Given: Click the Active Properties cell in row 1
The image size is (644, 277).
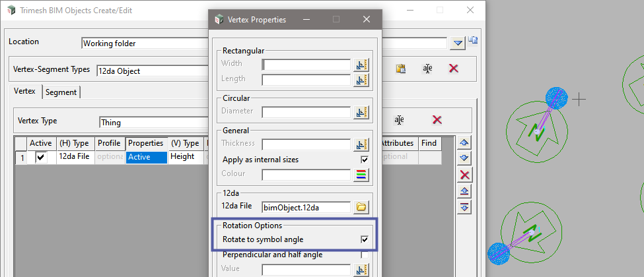Looking at the screenshot, I should tap(146, 157).
